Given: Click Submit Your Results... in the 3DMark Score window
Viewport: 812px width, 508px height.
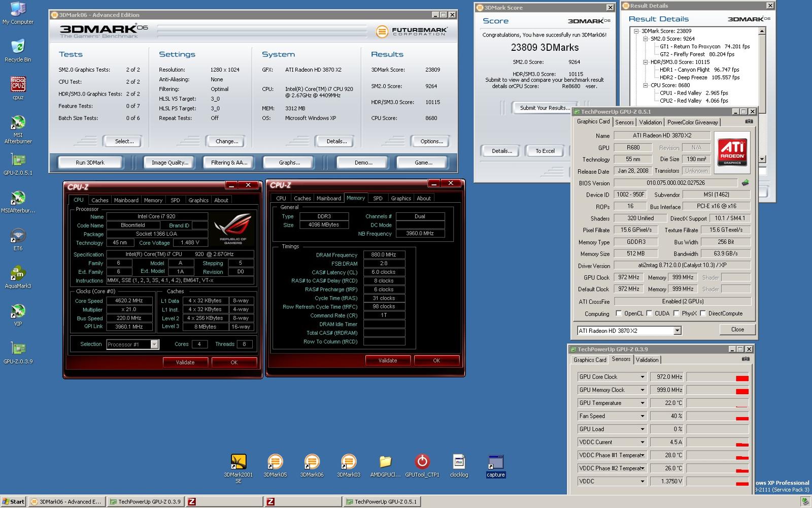Looking at the screenshot, I should (545, 108).
